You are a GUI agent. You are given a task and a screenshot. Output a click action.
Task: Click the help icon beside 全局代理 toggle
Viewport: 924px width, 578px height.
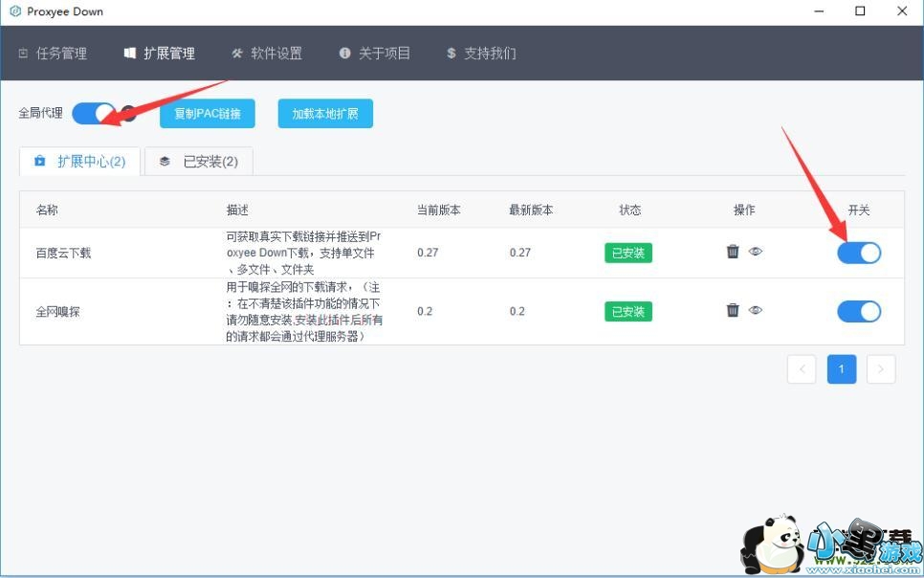(x=128, y=113)
